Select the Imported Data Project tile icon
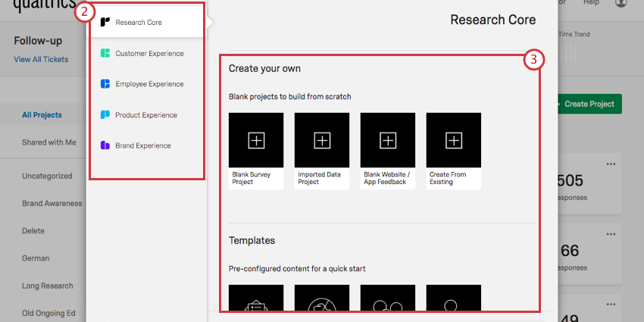Viewport: 644px width, 322px height. 322,140
